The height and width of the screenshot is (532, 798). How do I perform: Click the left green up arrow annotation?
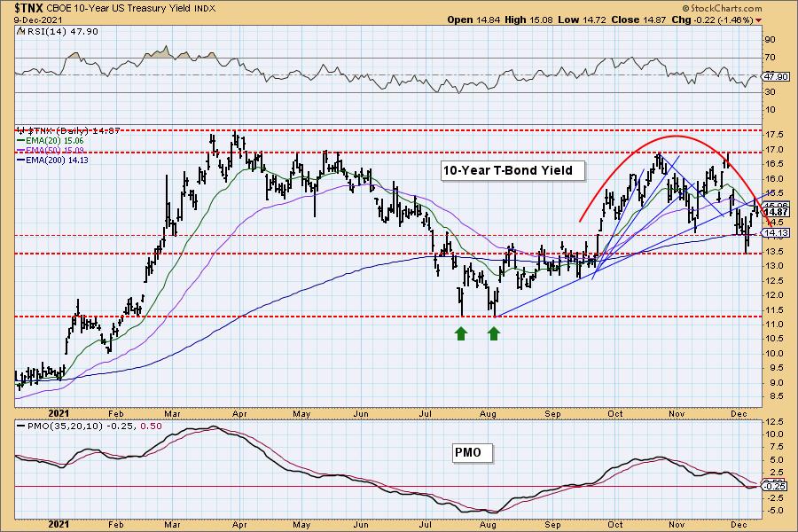tap(461, 333)
